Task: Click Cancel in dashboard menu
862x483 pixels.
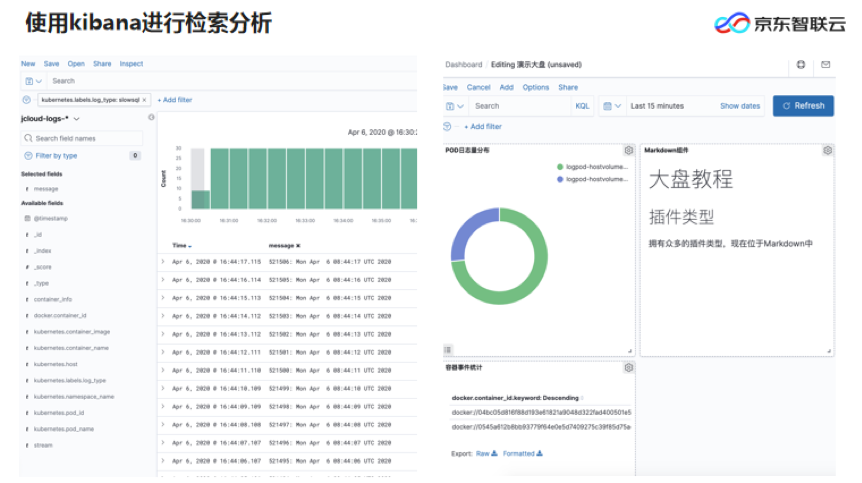Action: tap(478, 87)
